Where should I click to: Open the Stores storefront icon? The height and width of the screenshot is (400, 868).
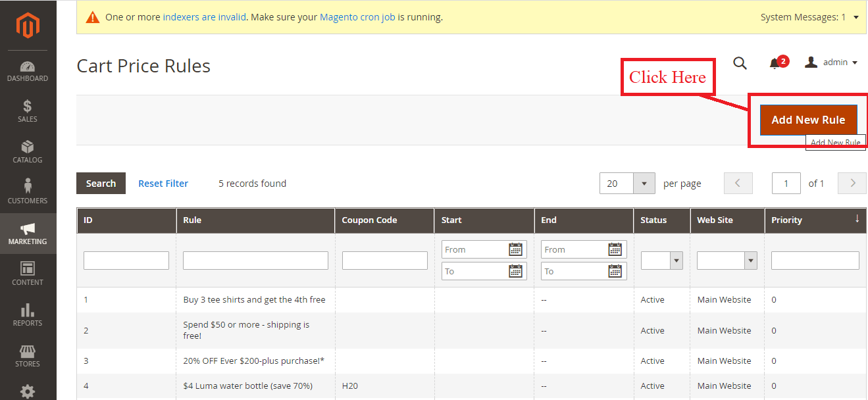[28, 351]
